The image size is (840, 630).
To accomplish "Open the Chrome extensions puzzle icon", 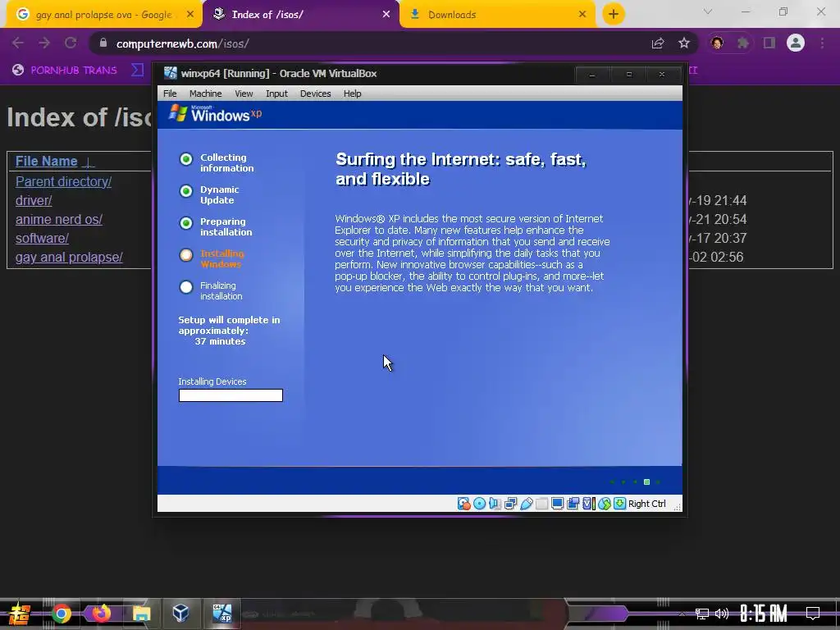I will 742,43.
